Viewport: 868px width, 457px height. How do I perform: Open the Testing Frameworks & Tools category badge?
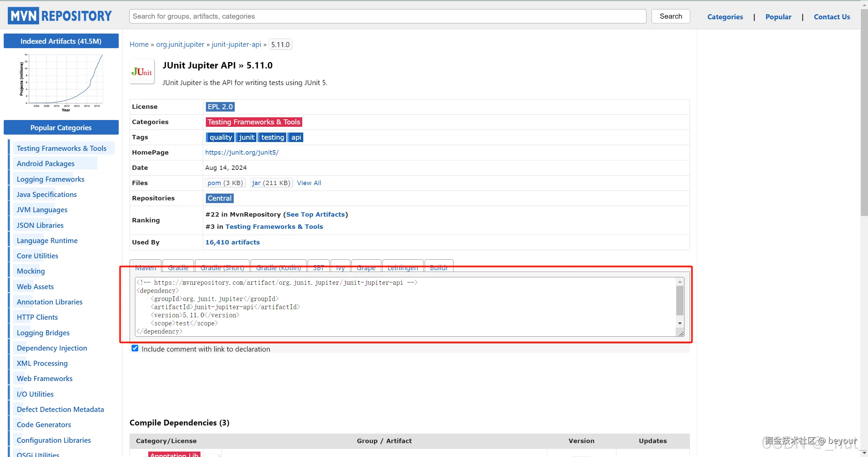pyautogui.click(x=254, y=122)
